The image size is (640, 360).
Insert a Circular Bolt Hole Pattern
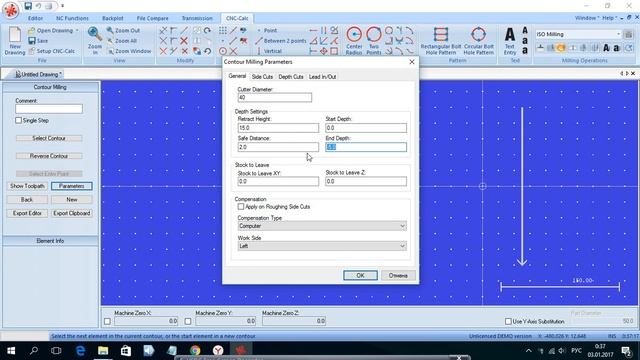click(x=478, y=40)
